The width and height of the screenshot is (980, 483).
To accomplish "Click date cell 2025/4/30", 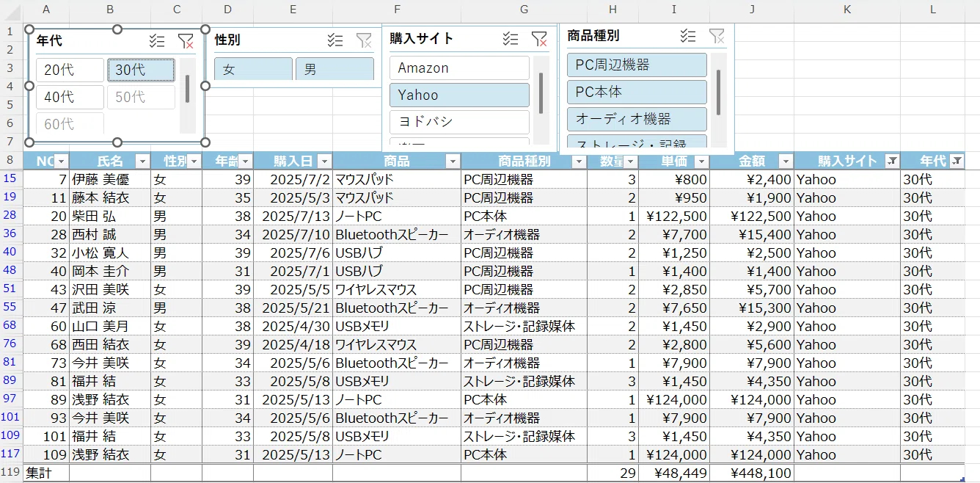I will (293, 326).
